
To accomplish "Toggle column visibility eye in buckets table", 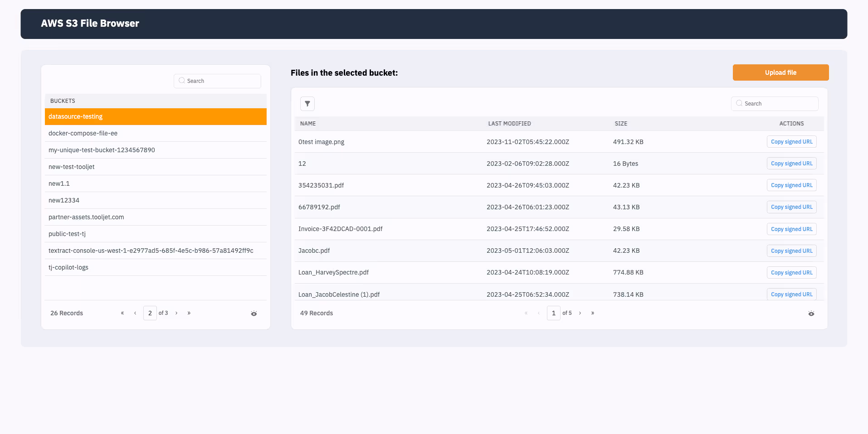I will pos(254,313).
